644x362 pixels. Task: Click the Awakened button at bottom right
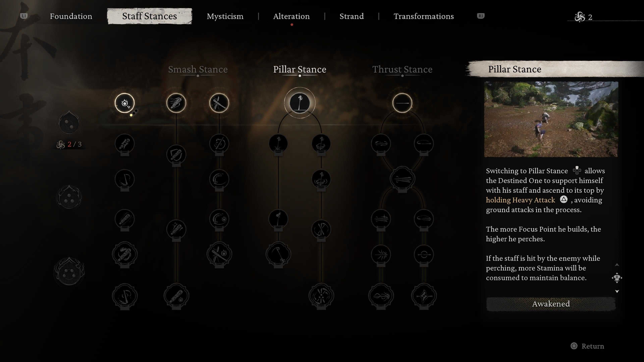[x=551, y=304]
